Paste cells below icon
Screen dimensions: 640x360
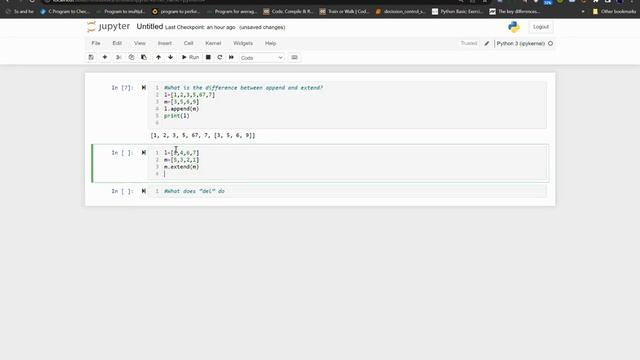point(144,58)
